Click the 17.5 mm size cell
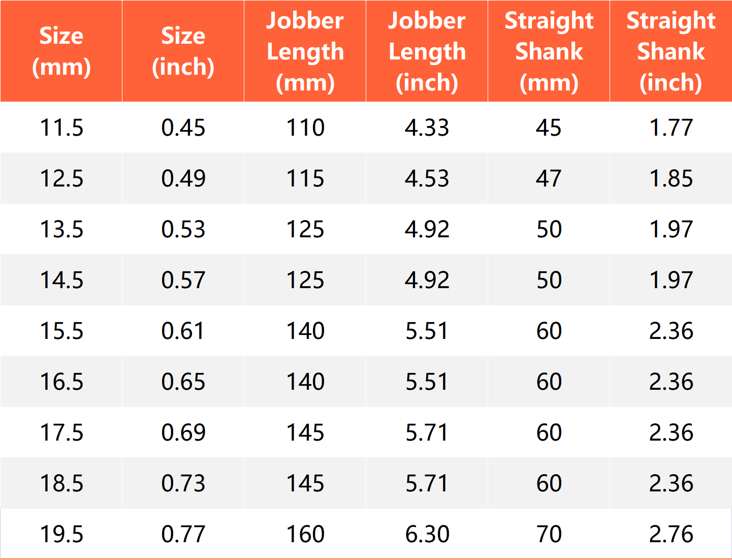The image size is (732, 560). tap(61, 432)
